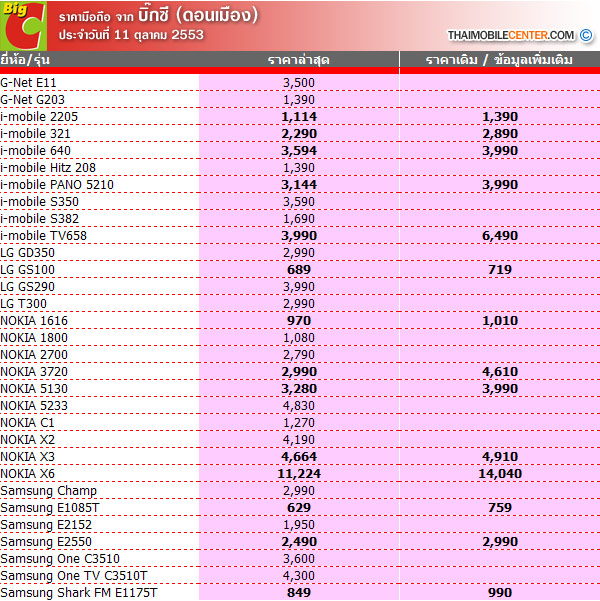Click i-mobile TV658 old price 6,490
Image resolution: width=600 pixels, height=601 pixels.
tap(500, 236)
